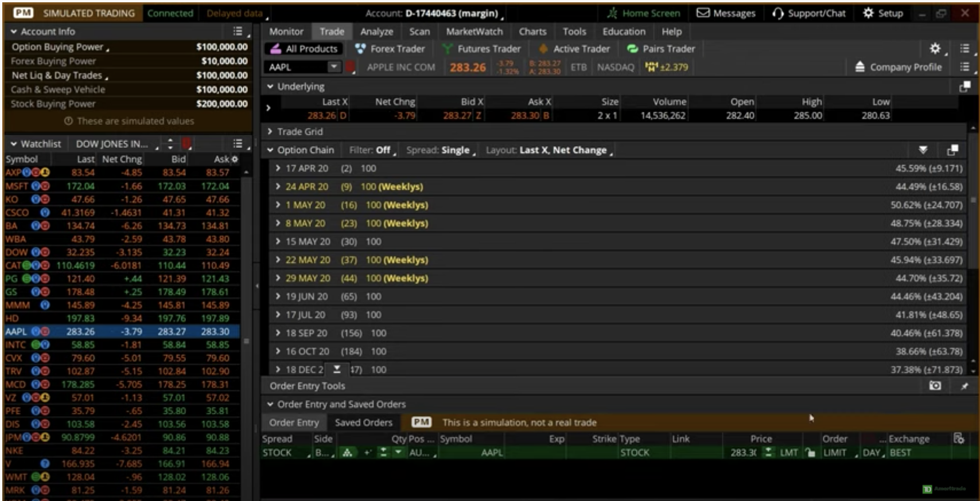This screenshot has height=501, width=980.
Task: Click the red symbol link clipboard next to AAPL
Action: 351,67
